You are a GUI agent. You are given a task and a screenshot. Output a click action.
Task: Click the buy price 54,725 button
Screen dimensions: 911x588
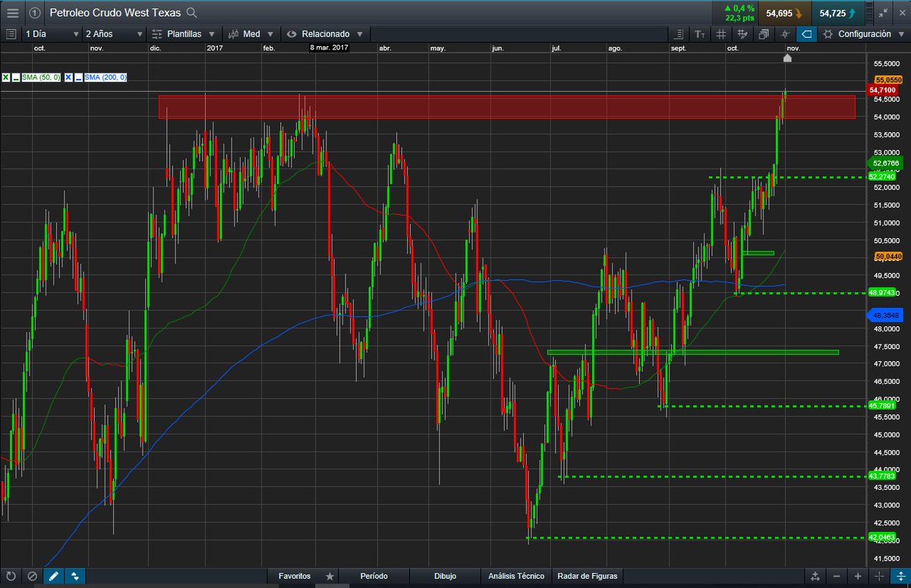(837, 13)
